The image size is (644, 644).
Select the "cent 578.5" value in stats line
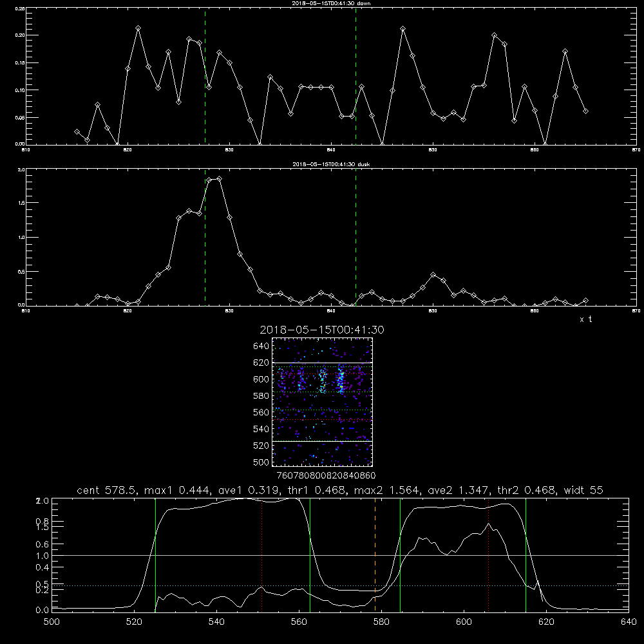(x=106, y=490)
